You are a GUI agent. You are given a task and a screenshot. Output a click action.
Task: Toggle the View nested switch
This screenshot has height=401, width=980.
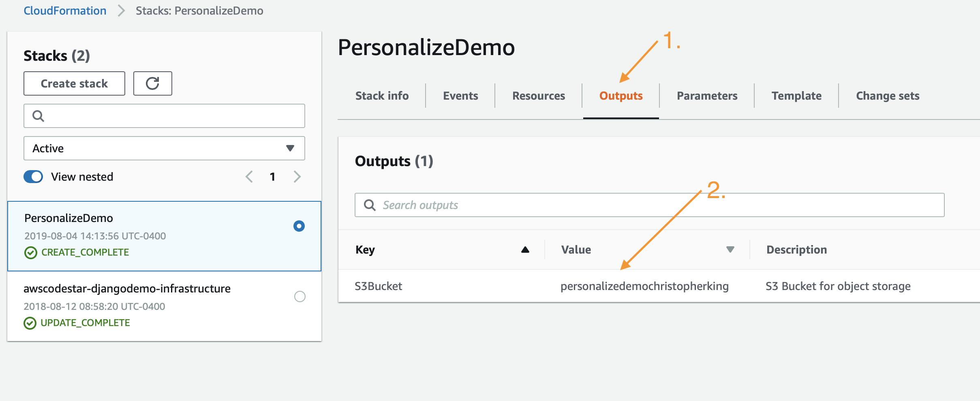(33, 177)
